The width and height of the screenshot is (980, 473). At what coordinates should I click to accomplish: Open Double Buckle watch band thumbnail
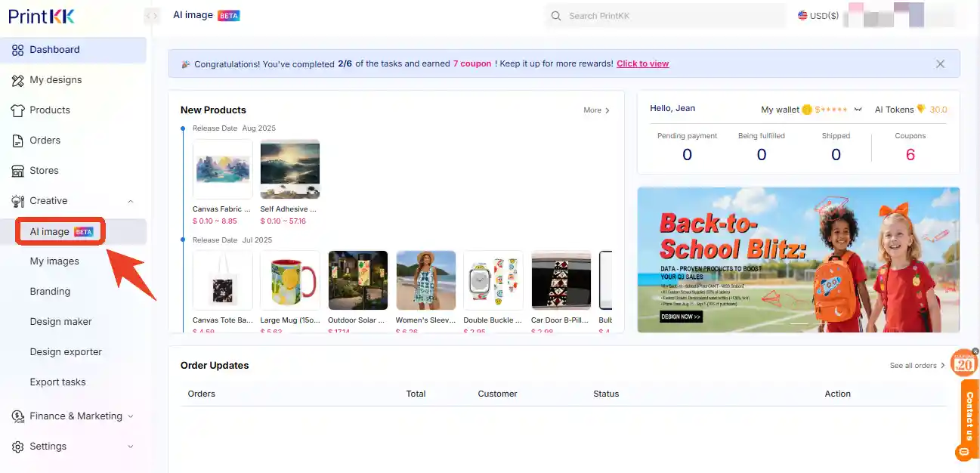(493, 280)
